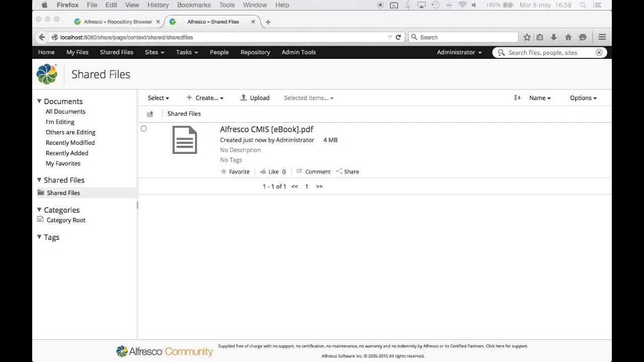Click the Share icon on the document
Image resolution: width=644 pixels, height=362 pixels.
point(339,171)
